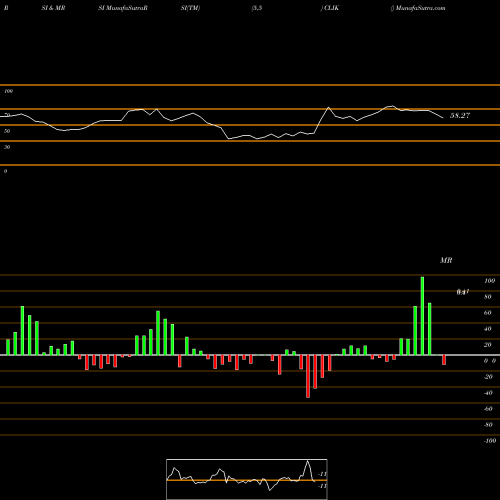The height and width of the screenshot is (500, 500).
Task: Click the (5,5 parameter text in header
Action: [257, 8]
